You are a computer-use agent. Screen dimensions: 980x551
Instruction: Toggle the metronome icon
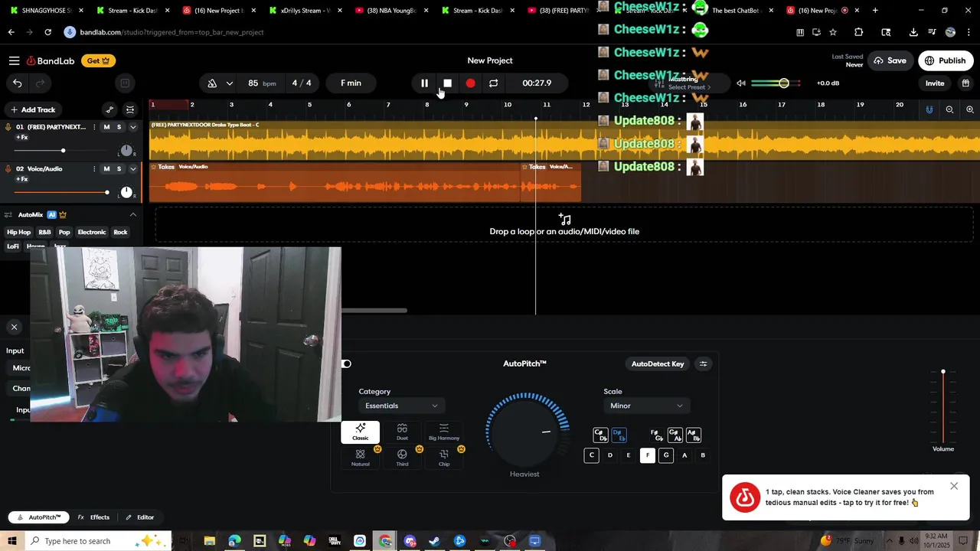click(212, 83)
